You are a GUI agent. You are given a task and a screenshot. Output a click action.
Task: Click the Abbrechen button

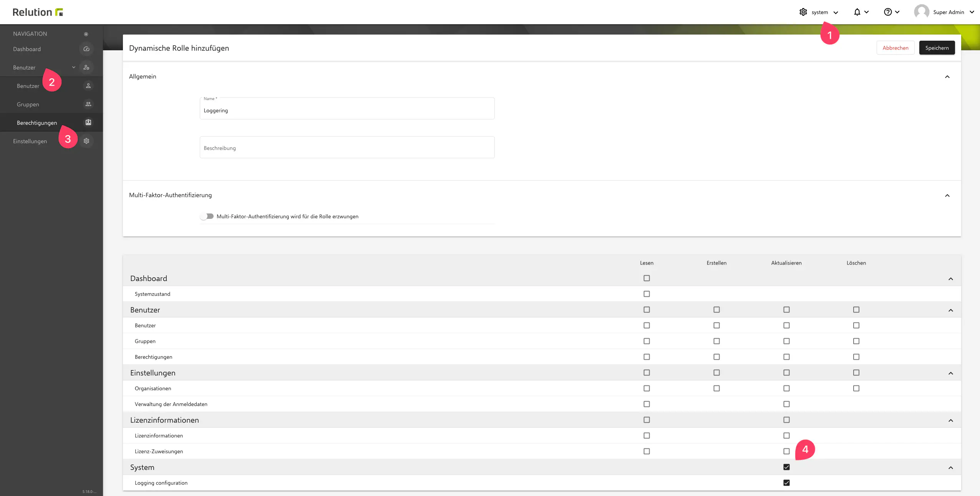coord(895,48)
